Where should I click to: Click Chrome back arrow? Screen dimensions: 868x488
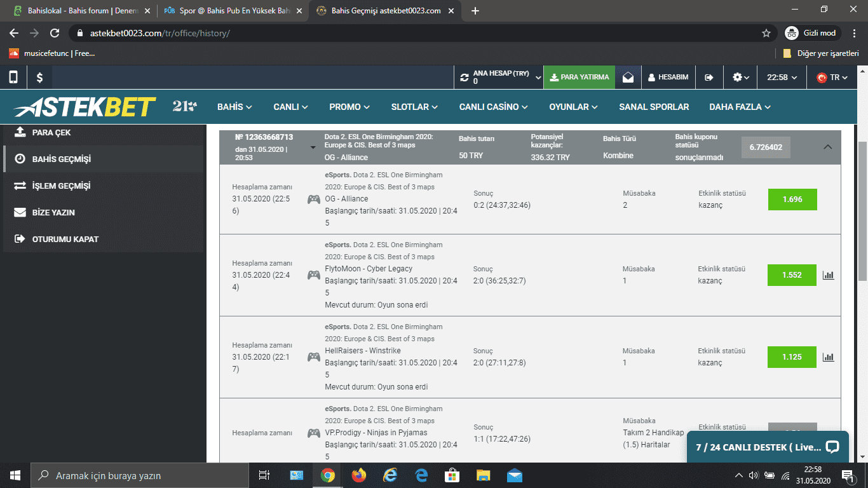(14, 33)
